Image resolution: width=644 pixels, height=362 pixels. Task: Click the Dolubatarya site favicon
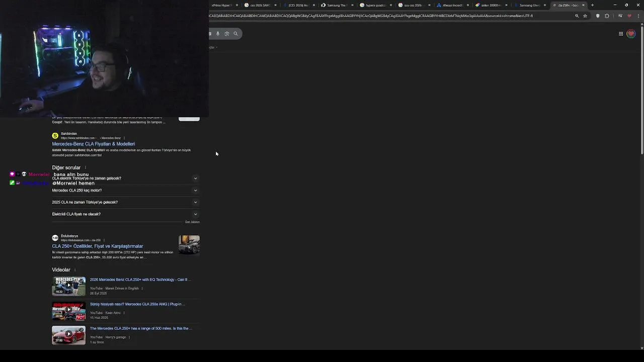[x=55, y=238]
